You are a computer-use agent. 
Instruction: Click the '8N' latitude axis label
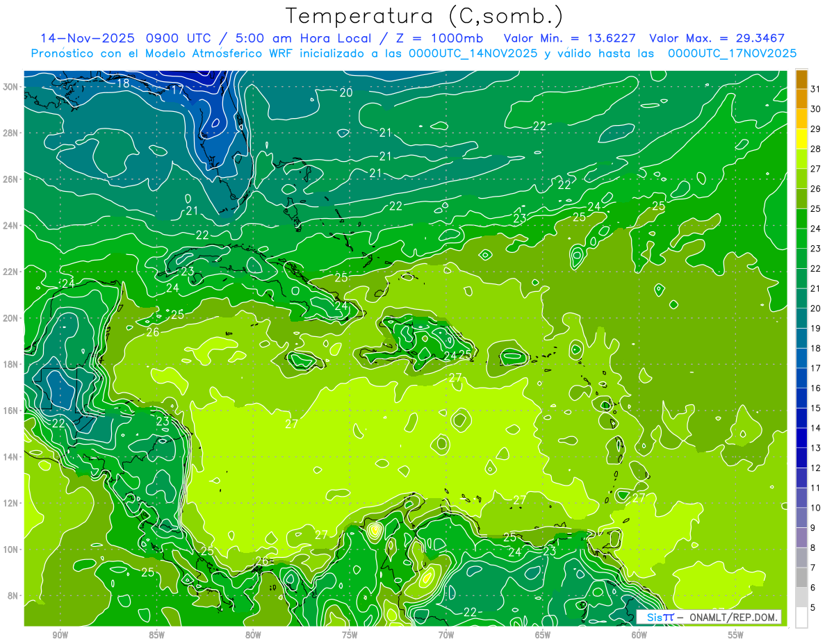(x=13, y=595)
